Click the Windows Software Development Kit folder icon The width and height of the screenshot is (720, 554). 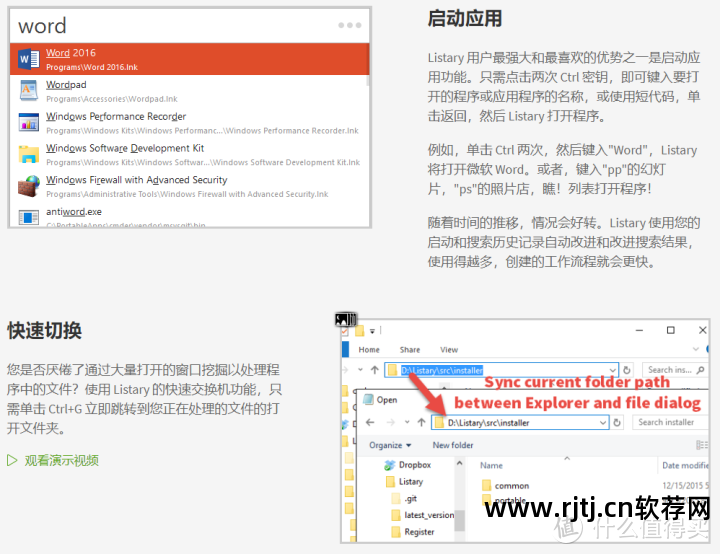pos(28,154)
